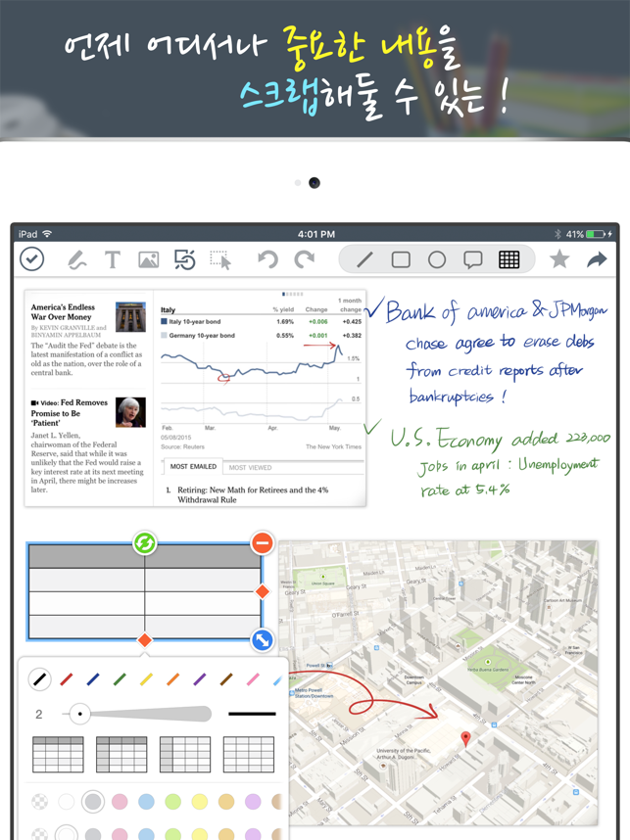Screen dimensions: 630x840
Task: Open Retiring: New Math for Retirees link
Action: 253,494
